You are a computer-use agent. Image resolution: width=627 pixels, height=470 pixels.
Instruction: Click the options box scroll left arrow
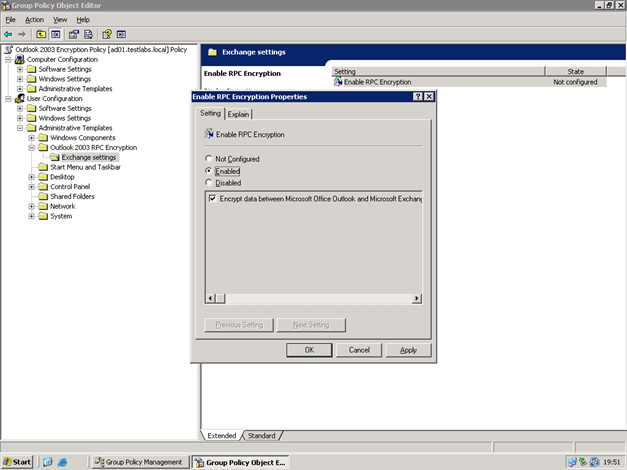click(x=210, y=298)
